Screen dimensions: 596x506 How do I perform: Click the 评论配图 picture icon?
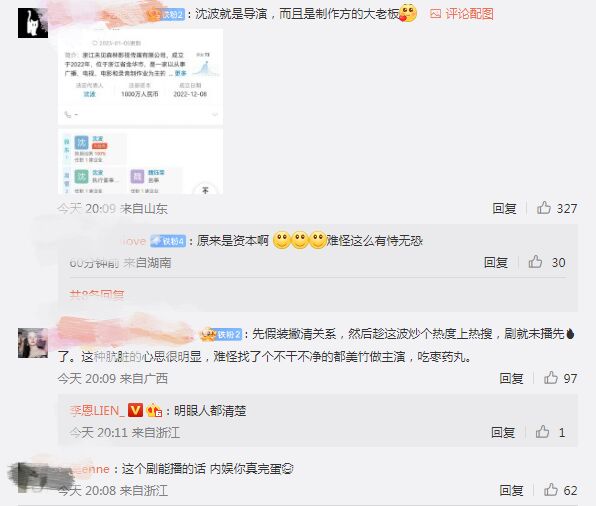(435, 14)
